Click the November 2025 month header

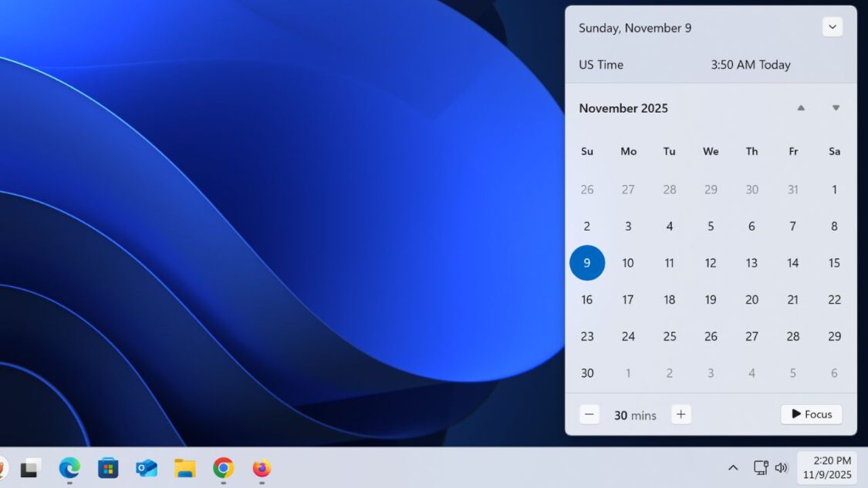tap(623, 109)
